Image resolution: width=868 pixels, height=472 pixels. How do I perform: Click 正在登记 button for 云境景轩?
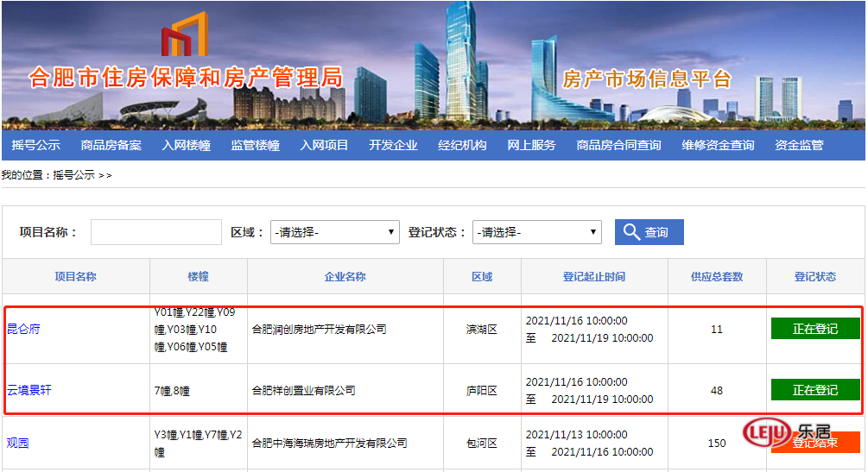[815, 390]
